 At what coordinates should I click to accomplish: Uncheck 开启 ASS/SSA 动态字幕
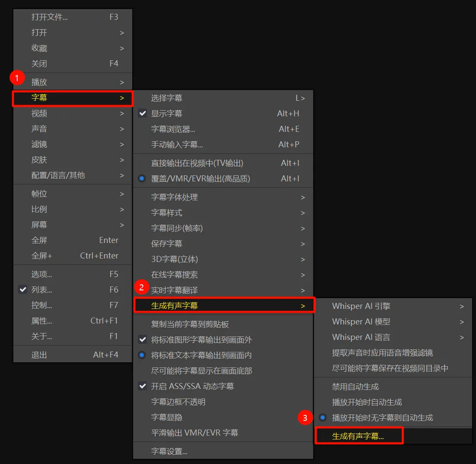coord(143,386)
